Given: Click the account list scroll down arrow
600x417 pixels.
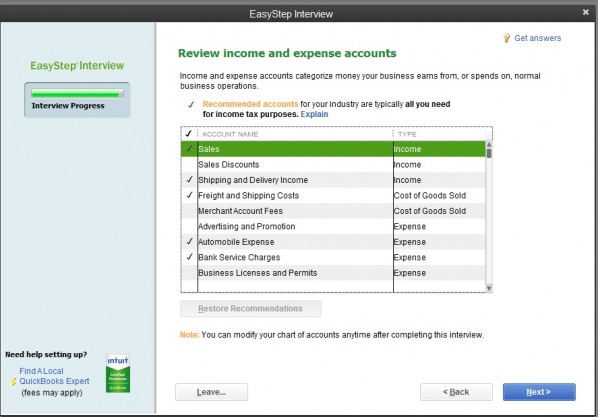Looking at the screenshot, I should [489, 288].
